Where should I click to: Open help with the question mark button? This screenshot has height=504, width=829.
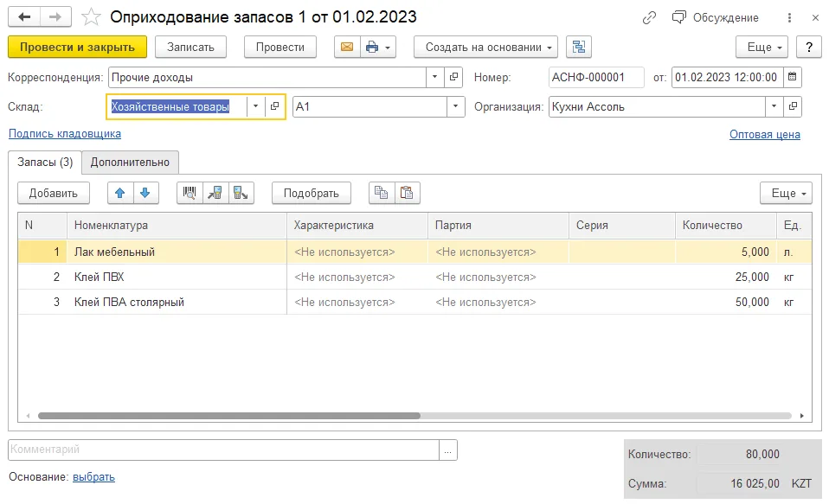click(x=809, y=47)
